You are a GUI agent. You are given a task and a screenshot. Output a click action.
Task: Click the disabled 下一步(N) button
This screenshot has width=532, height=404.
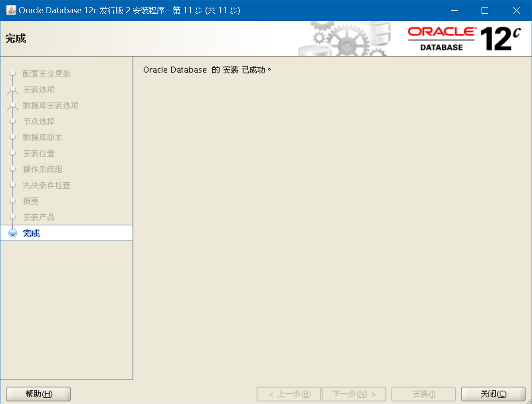[354, 394]
